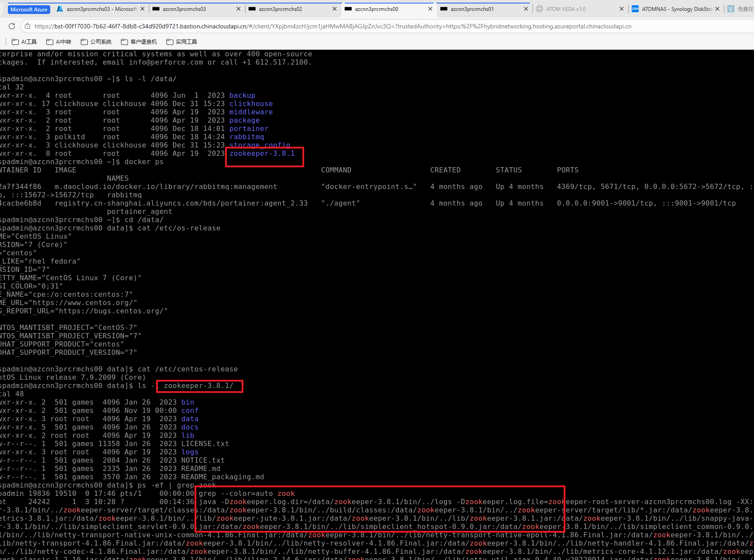Click the STATUS column header of docker ps
Image resolution: width=754 pixels, height=560 pixels.
tap(509, 170)
